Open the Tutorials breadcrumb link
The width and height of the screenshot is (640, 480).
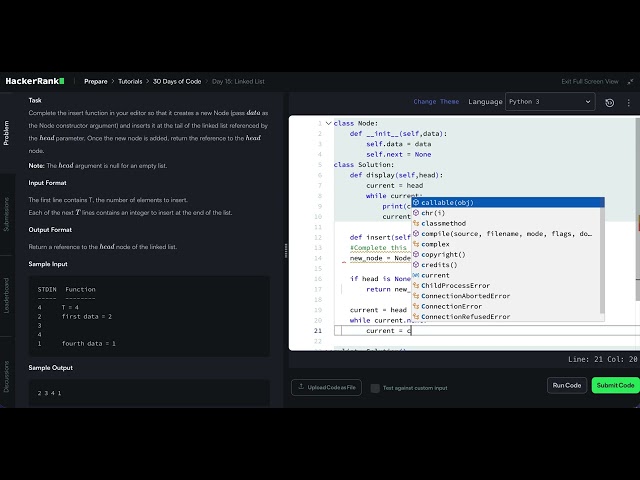click(130, 82)
